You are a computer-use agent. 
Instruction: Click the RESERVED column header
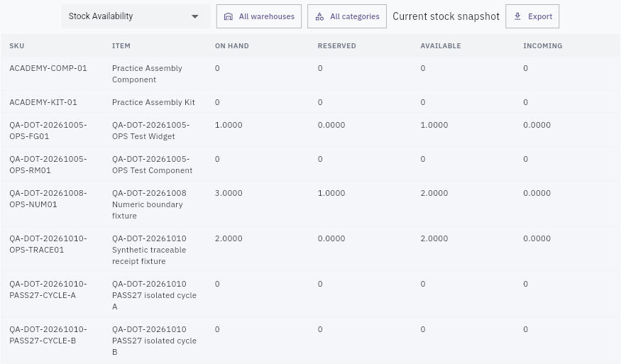click(x=336, y=45)
